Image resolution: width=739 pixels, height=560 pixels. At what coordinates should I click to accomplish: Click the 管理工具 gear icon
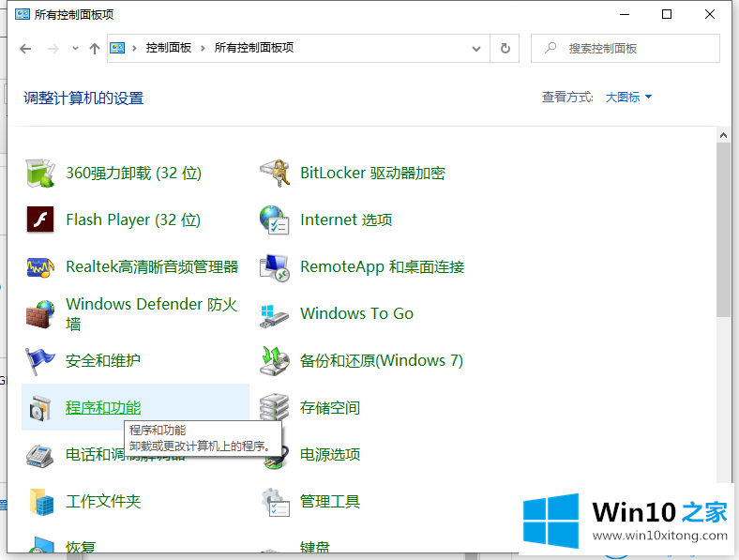click(x=276, y=503)
